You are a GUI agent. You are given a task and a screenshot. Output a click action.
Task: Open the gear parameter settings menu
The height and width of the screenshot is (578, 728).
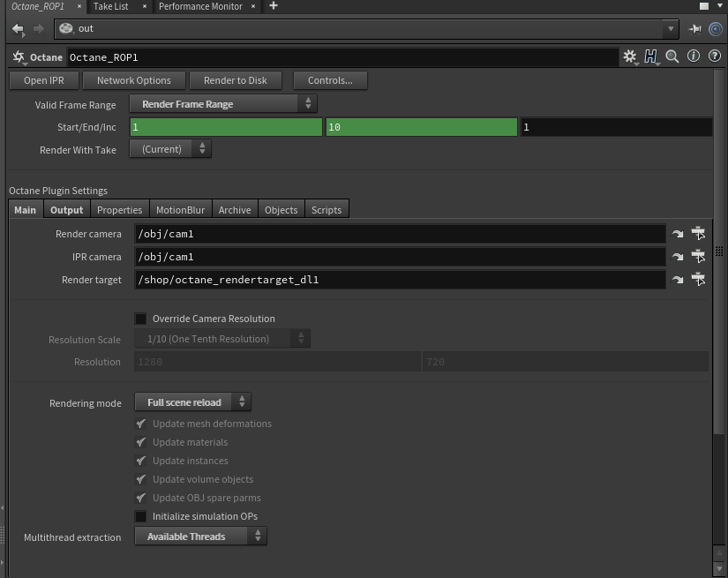[x=630, y=56]
